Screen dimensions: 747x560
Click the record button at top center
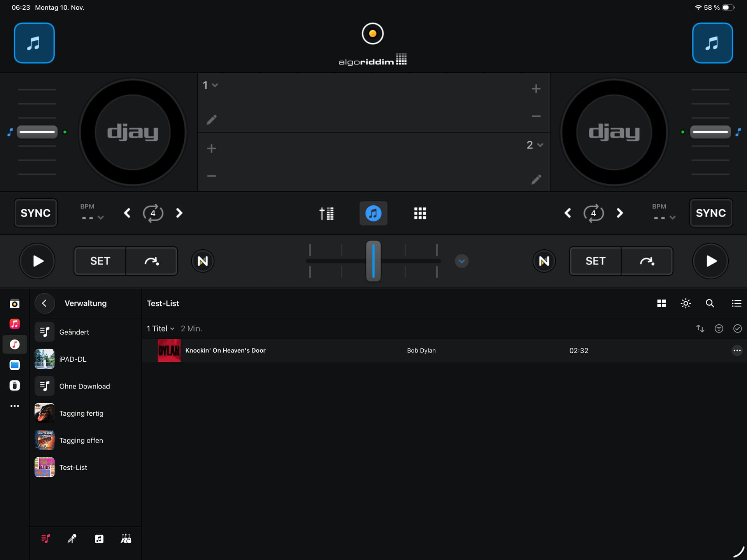pyautogui.click(x=372, y=34)
